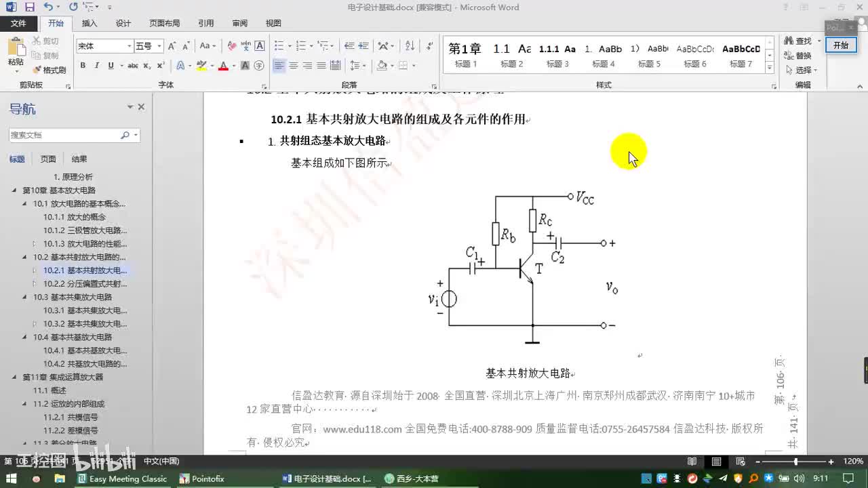Save the document with the floppy disk icon
868x488 pixels.
[x=29, y=7]
